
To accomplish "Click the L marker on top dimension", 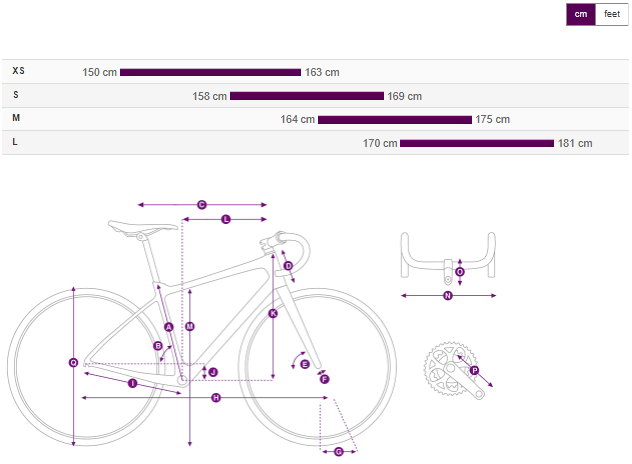I will click(x=225, y=218).
